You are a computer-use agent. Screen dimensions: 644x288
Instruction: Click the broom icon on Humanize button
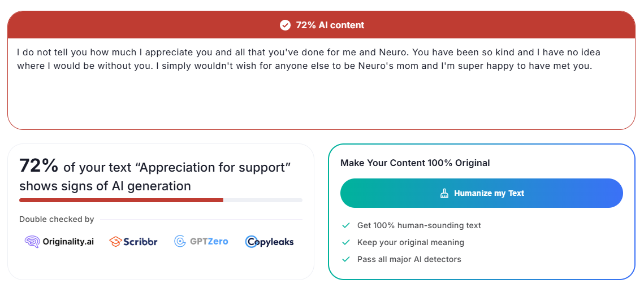(444, 193)
